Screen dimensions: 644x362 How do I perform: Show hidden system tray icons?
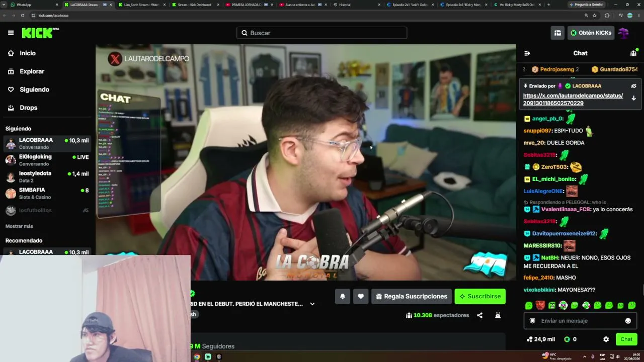pyautogui.click(x=584, y=356)
